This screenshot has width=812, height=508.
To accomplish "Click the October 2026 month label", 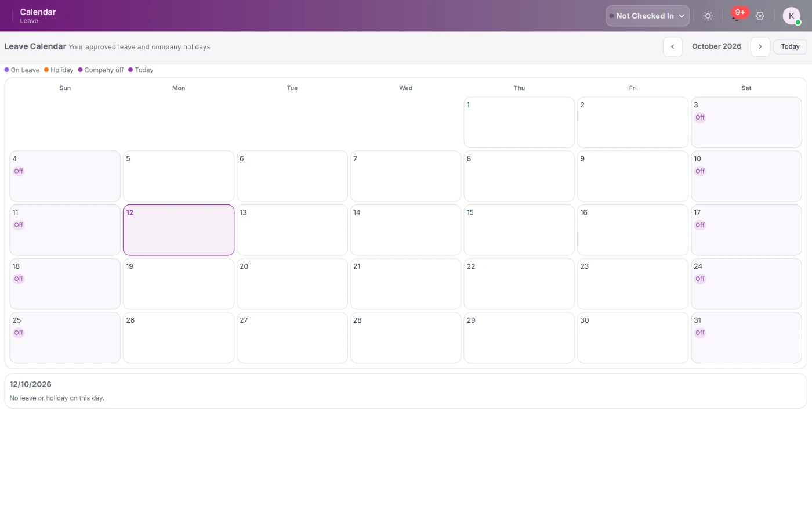I will (716, 46).
